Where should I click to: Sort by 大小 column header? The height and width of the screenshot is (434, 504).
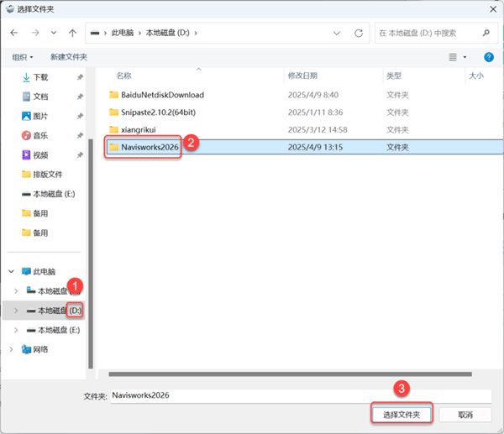(476, 76)
